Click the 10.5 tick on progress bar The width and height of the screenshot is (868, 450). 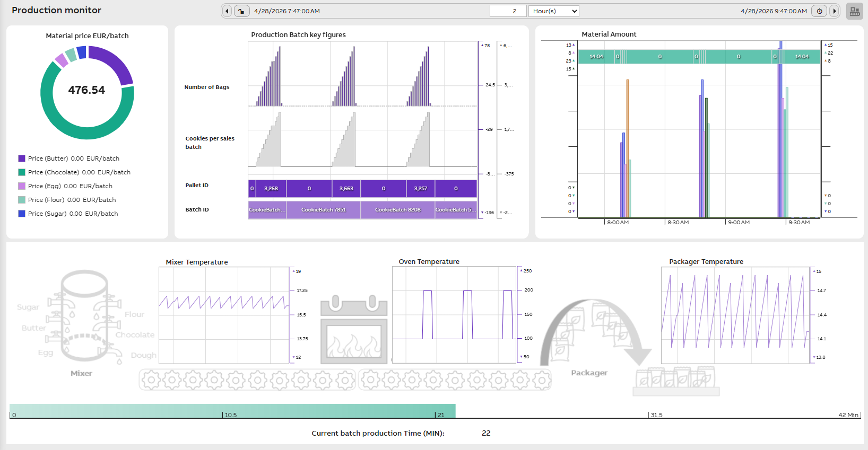(x=230, y=415)
